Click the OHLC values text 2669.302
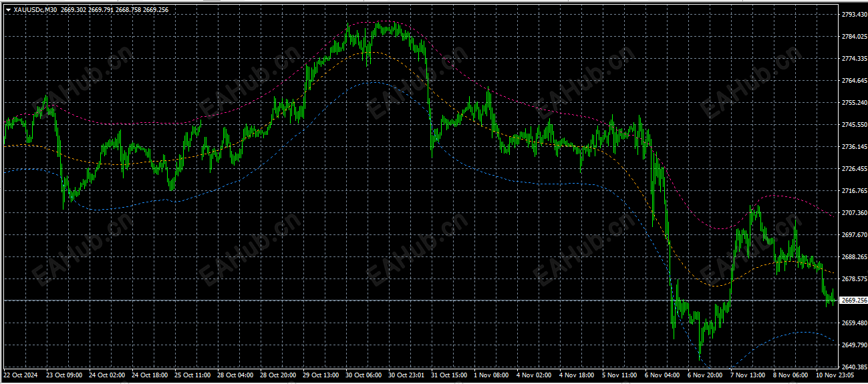Image resolution: width=868 pixels, height=384 pixels. coord(72,10)
